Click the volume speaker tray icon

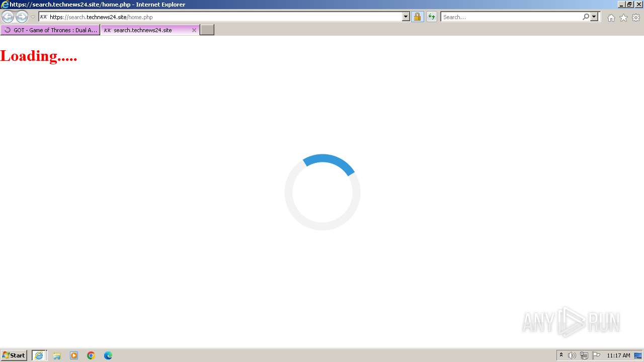572,355
